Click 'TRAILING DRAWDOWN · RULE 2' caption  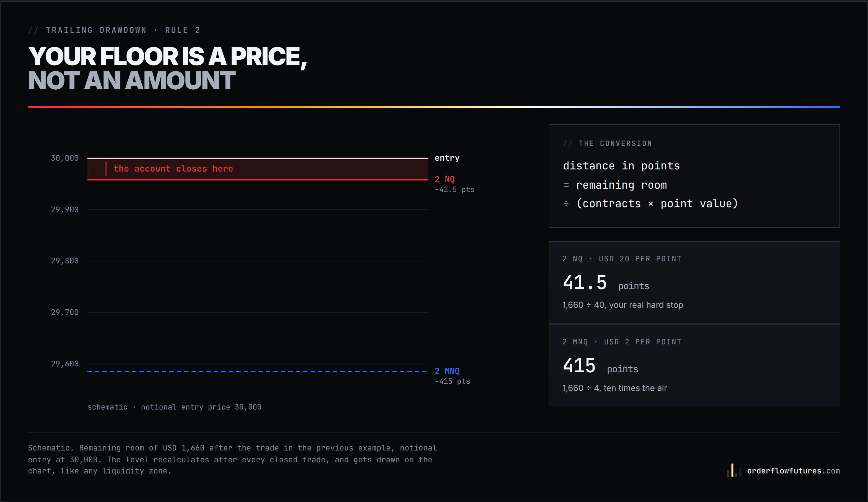click(123, 30)
